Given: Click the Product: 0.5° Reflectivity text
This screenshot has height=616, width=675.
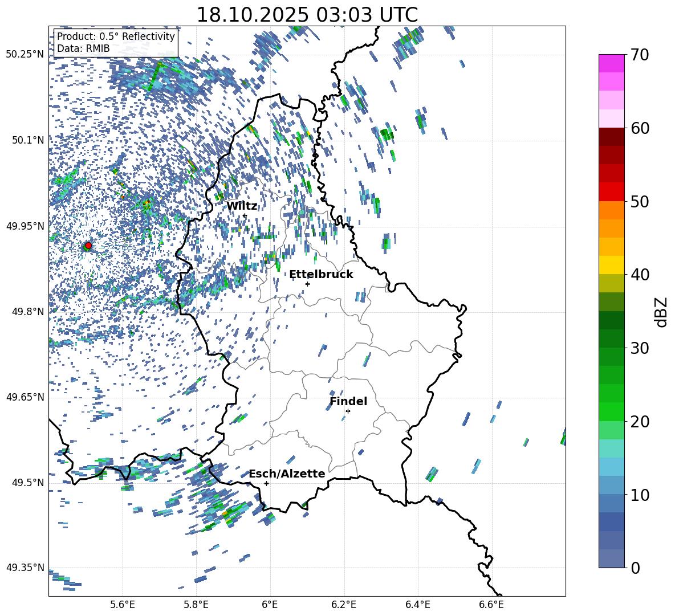Looking at the screenshot, I should tap(116, 36).
